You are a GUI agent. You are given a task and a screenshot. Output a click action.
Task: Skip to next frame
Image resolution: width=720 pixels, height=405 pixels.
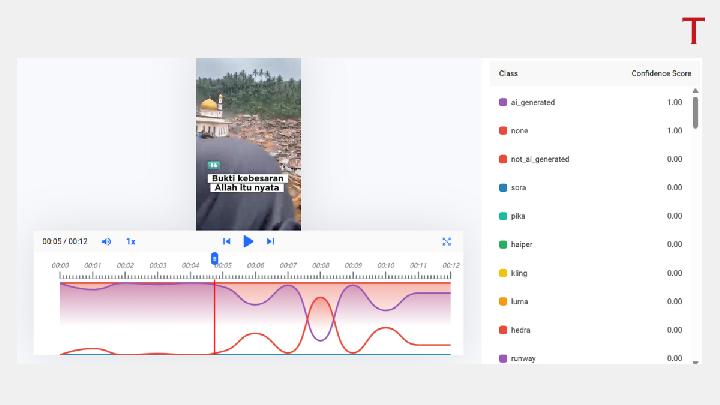point(270,241)
